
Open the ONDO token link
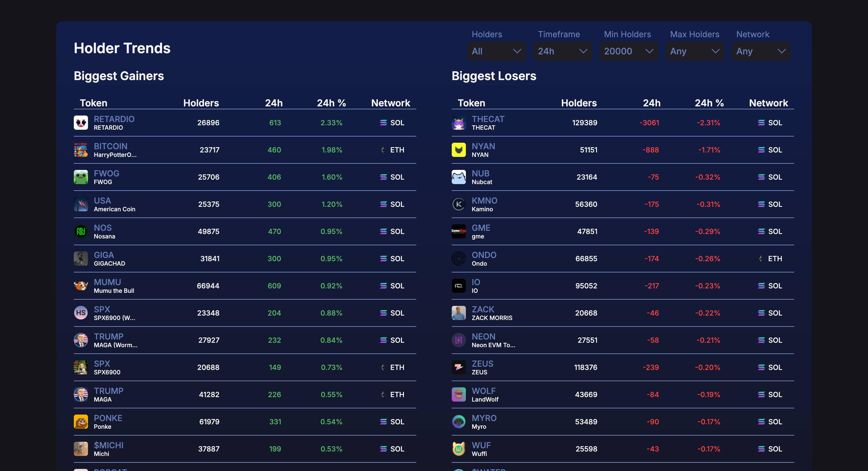(484, 255)
